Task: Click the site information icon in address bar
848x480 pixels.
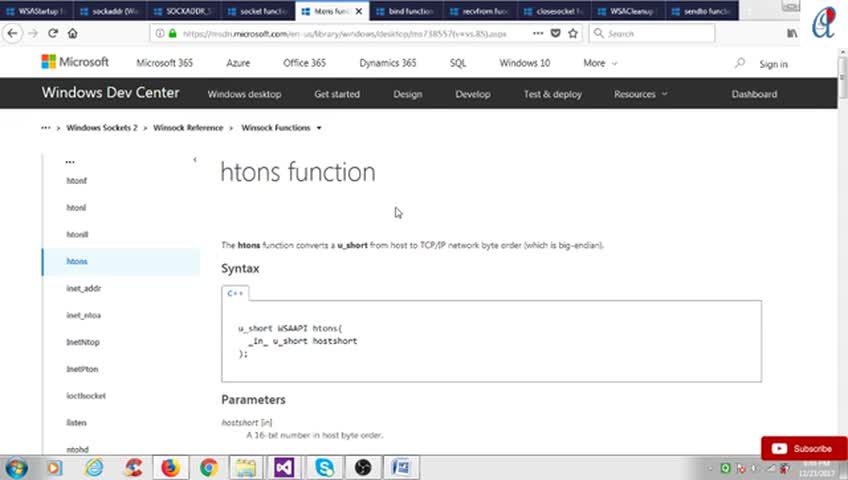Action: coord(160,34)
